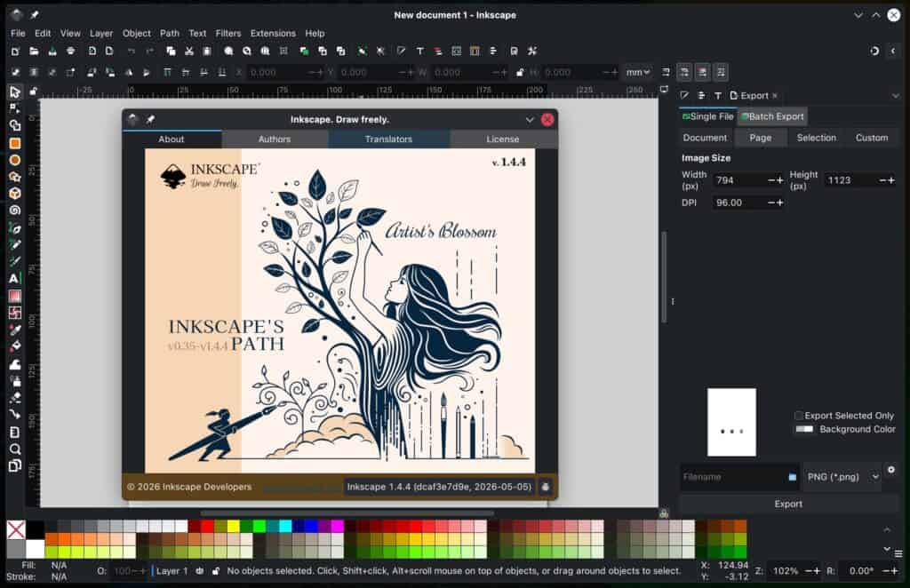Select the Selector arrow tool
910x588 pixels.
14,91
